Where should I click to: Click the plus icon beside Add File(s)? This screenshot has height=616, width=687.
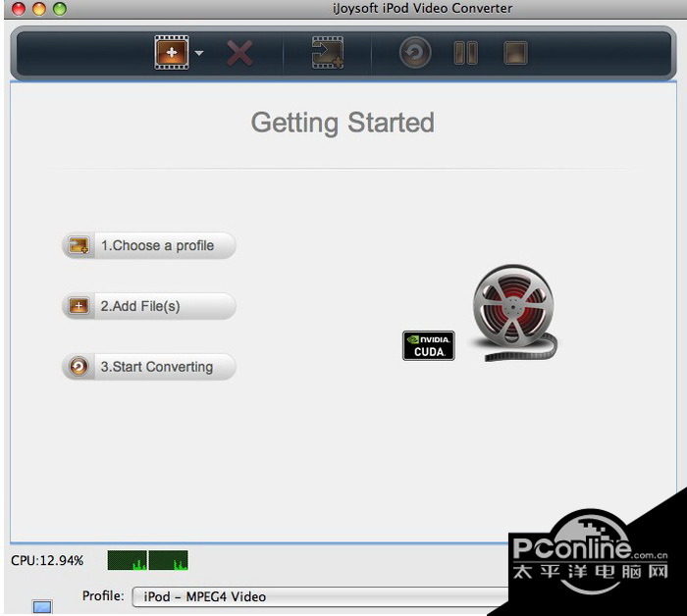coord(79,306)
